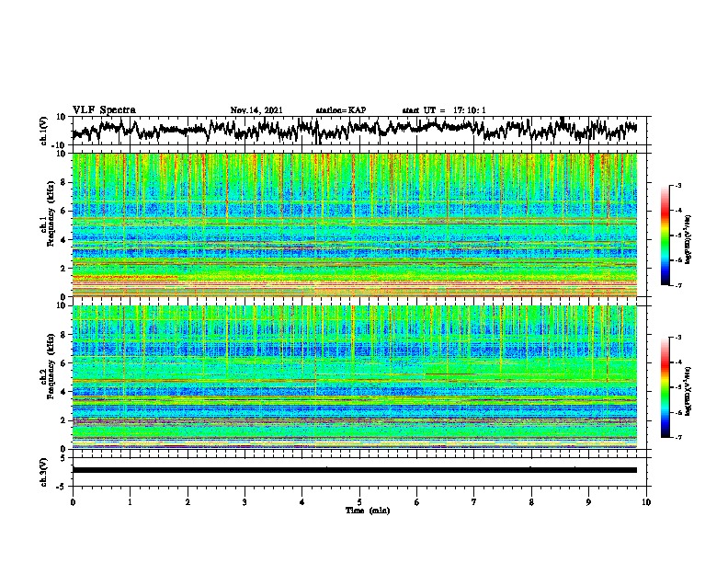This screenshot has width=728, height=563.
Task: Click the 'Time (min)' axis label
Action: coord(368,511)
